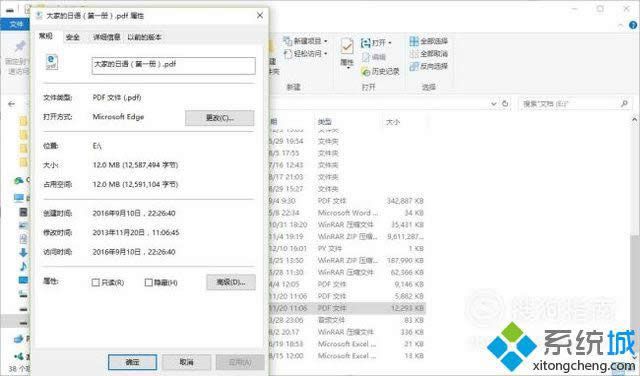Open the 详细信息 tab

tap(106, 37)
